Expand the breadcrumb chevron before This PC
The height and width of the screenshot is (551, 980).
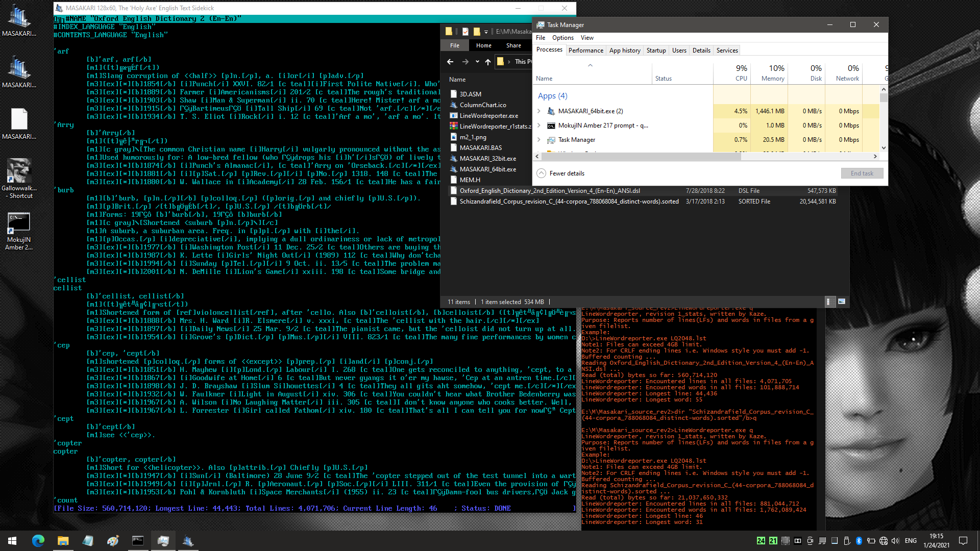[x=509, y=62]
